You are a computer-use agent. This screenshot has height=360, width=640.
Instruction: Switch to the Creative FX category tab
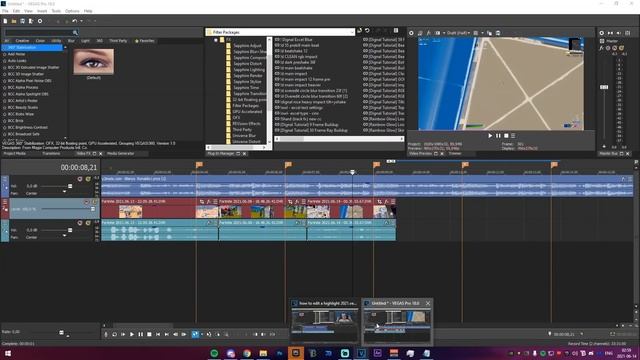point(22,41)
